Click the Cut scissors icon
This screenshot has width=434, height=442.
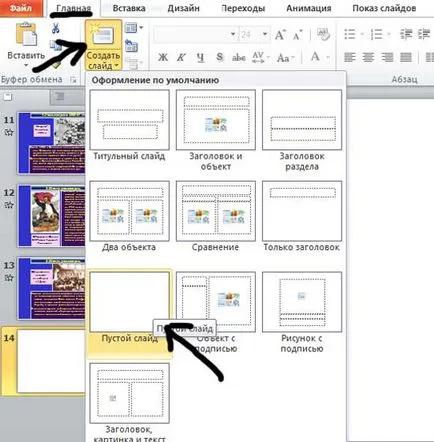(x=55, y=27)
